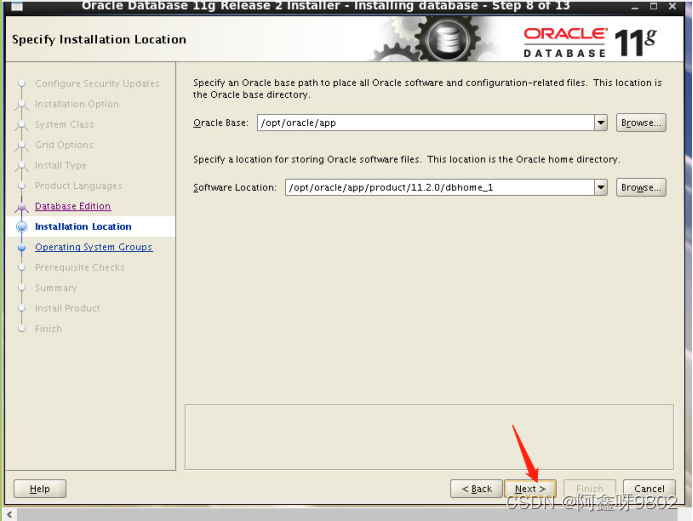Click the Summary step label
This screenshot has width=693, height=521.
pyautogui.click(x=56, y=288)
